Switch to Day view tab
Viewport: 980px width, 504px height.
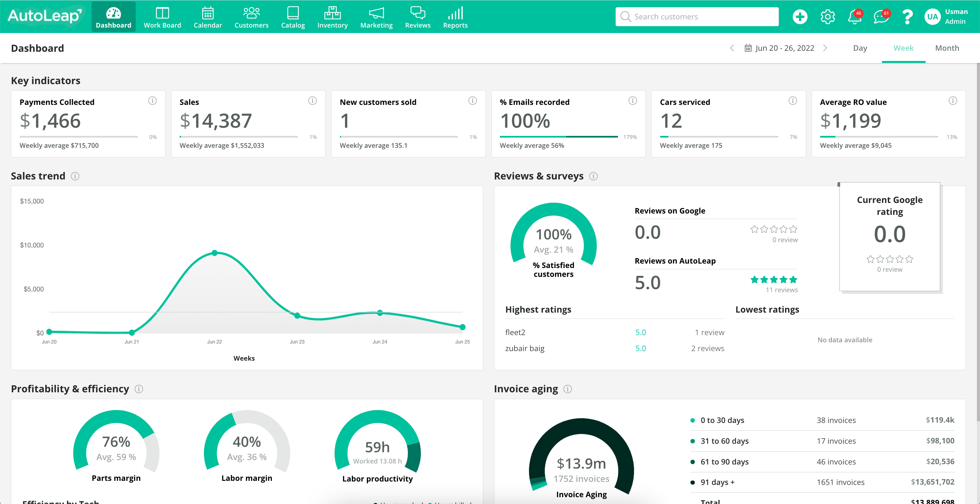(860, 48)
